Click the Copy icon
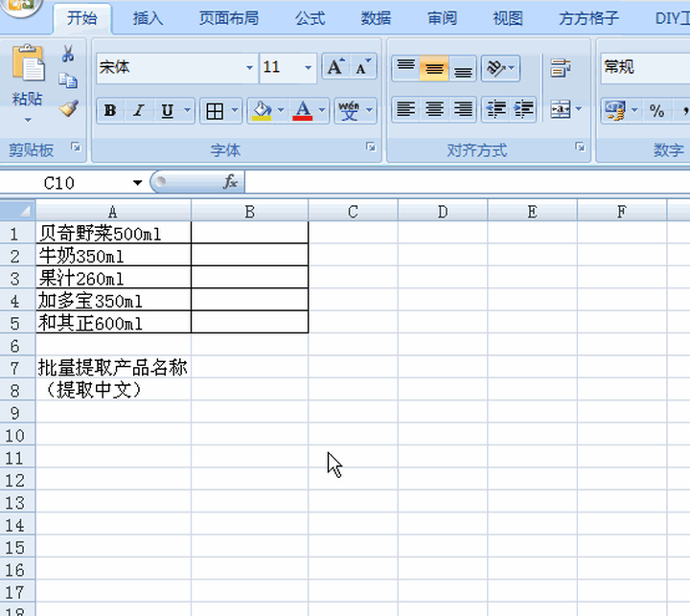Image resolution: width=690 pixels, height=616 pixels. click(68, 80)
